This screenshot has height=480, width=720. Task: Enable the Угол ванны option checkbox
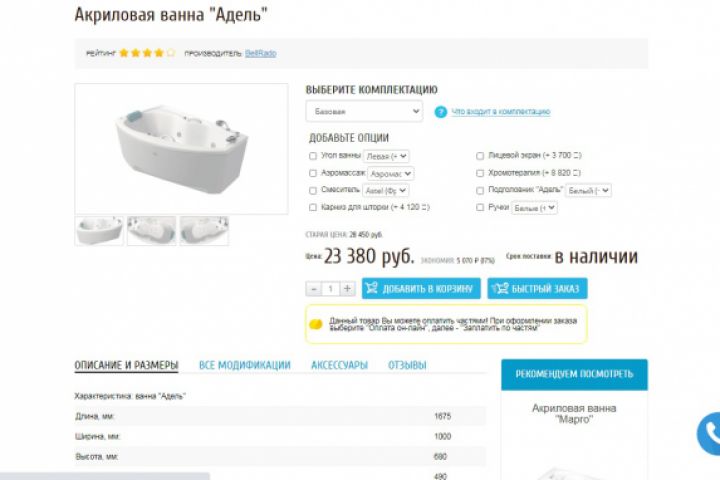pos(313,156)
